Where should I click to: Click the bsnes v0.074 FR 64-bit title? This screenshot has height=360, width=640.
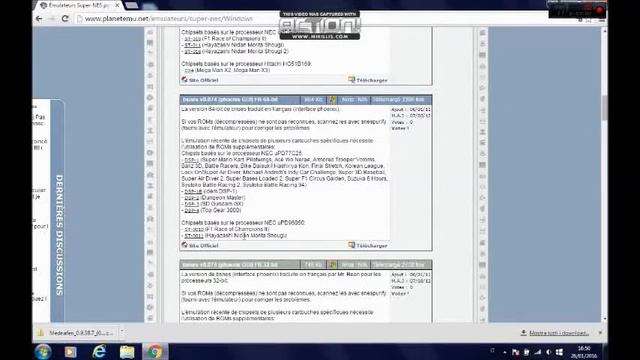pos(230,100)
